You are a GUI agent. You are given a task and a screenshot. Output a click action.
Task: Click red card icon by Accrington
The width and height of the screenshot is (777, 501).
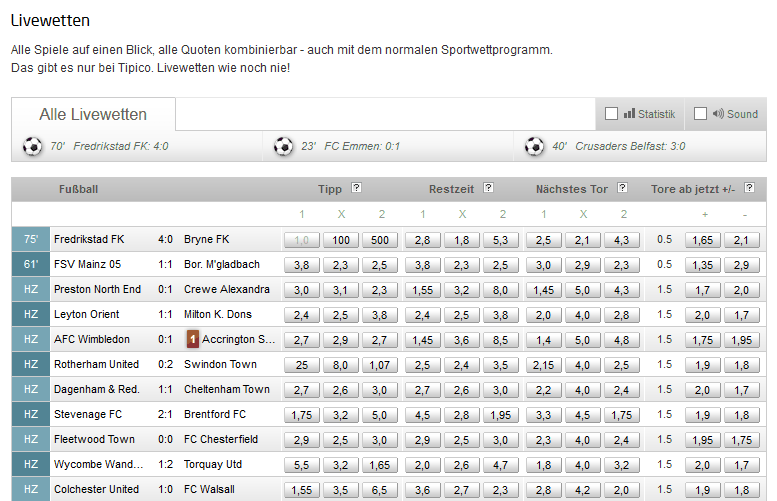193,339
